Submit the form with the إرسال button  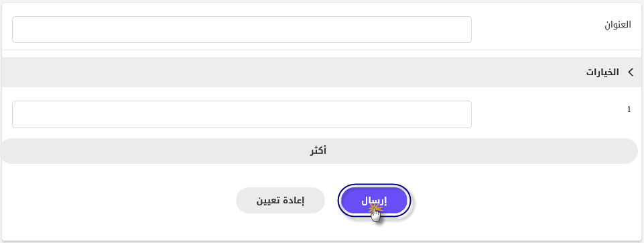tap(374, 201)
